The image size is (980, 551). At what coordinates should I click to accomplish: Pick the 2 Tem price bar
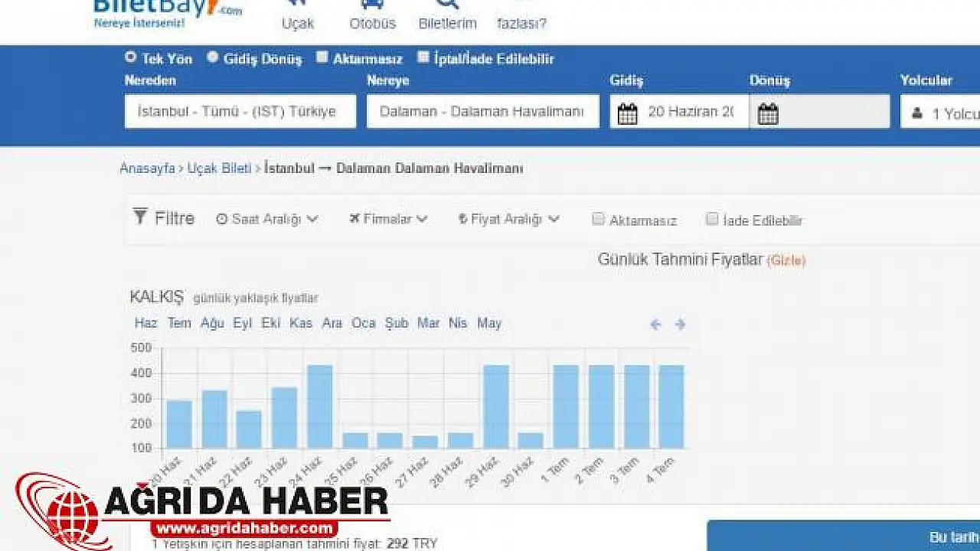point(601,406)
